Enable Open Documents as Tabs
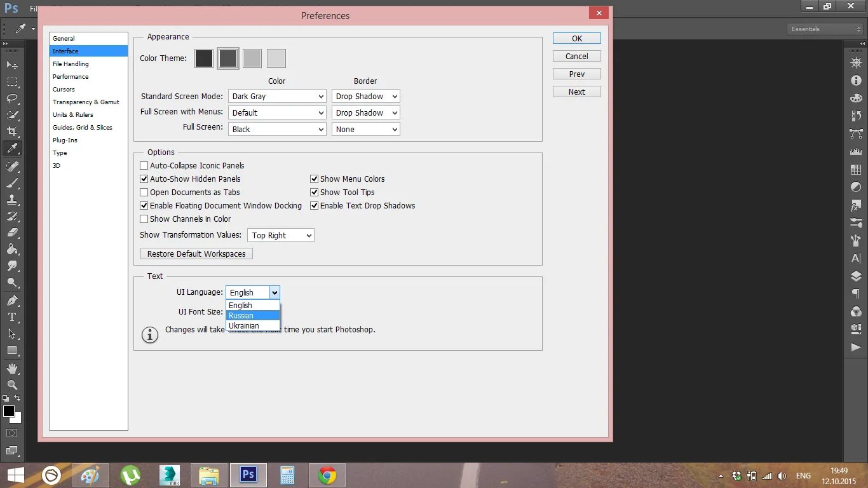The width and height of the screenshot is (868, 488). (x=144, y=192)
